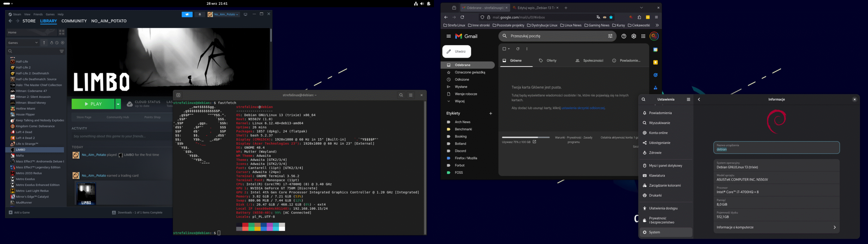Click the Store Page link for LIMBO
This screenshot has width=868, height=244.
[x=84, y=117]
